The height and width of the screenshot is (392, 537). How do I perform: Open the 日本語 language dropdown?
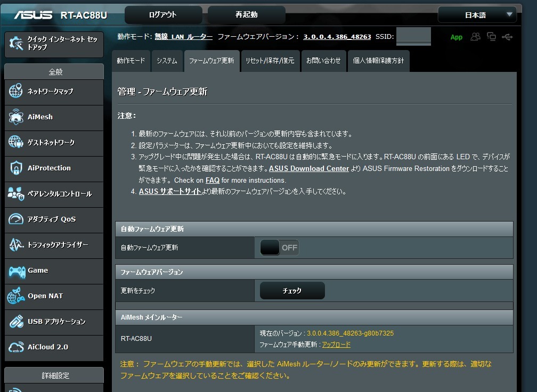[x=477, y=15]
